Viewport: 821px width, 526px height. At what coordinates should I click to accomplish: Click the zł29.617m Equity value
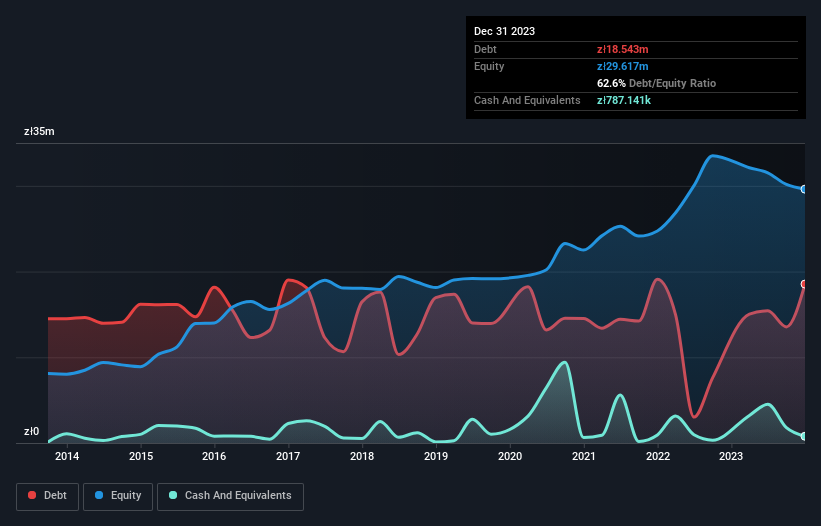coord(622,66)
